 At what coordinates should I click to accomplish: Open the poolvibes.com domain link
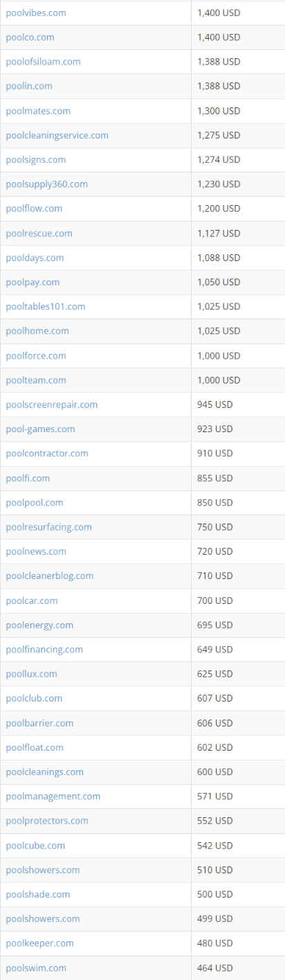(36, 12)
